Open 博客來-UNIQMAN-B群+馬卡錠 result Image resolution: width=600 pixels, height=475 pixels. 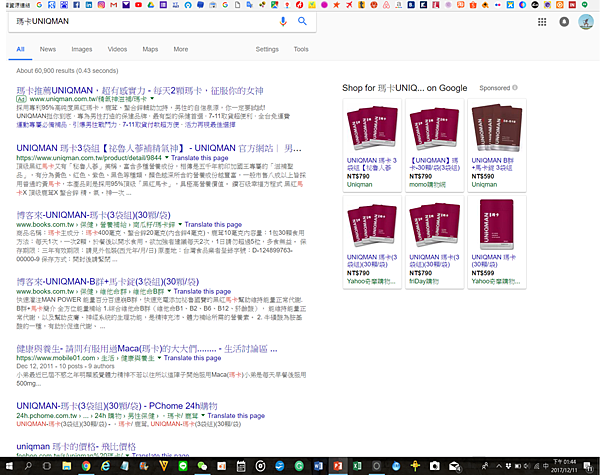(x=108, y=282)
